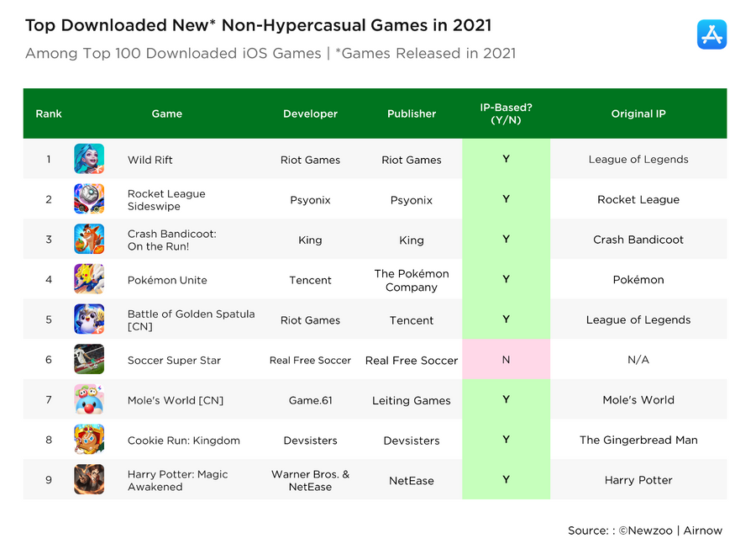The image size is (756, 554).
Task: Click the Airnow source text
Action: tap(703, 530)
